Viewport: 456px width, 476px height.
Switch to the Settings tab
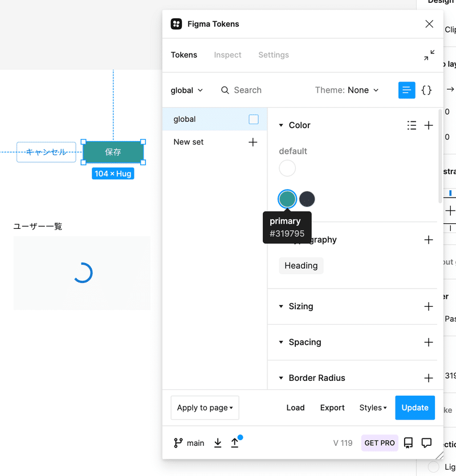(x=274, y=55)
